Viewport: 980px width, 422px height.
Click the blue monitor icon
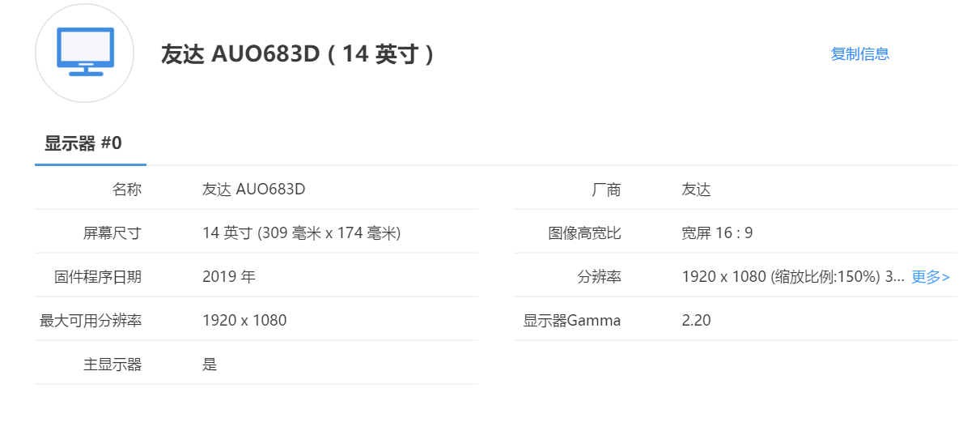(x=85, y=53)
